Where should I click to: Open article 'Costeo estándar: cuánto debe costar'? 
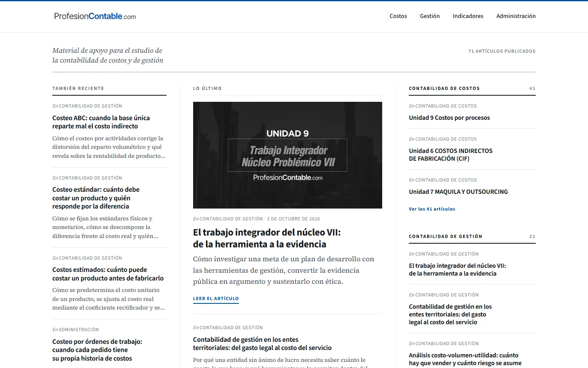[x=96, y=198]
